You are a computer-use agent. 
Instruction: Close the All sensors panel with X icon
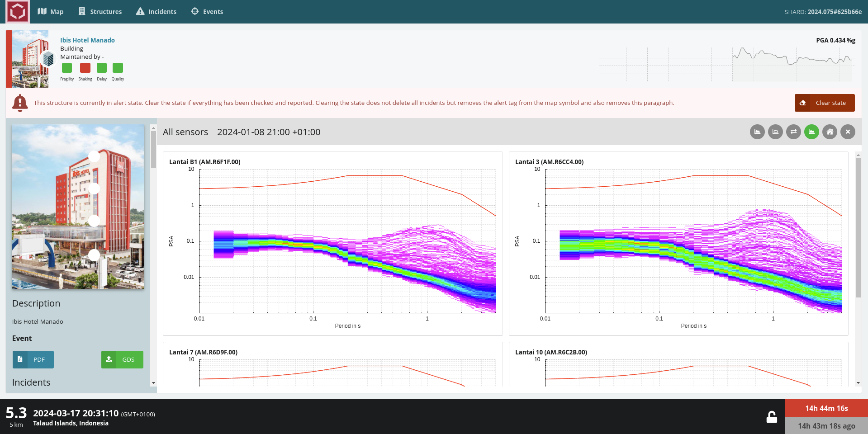pos(848,132)
